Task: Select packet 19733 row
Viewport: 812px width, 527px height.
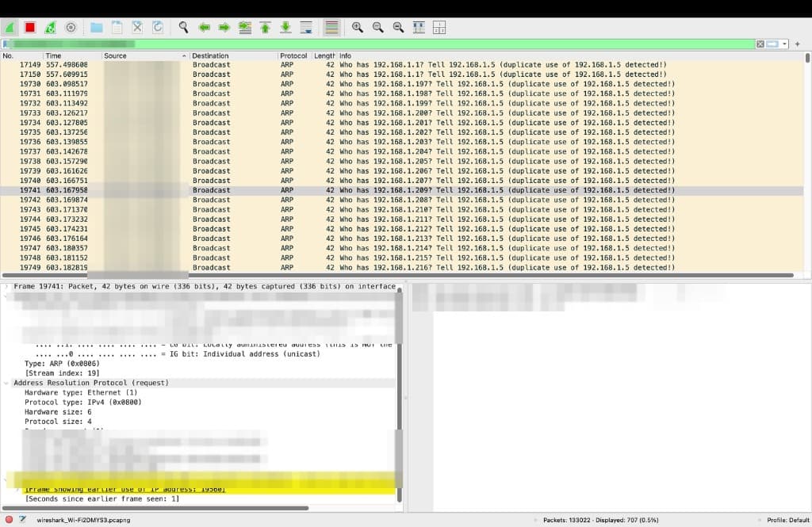Action: pos(402,113)
